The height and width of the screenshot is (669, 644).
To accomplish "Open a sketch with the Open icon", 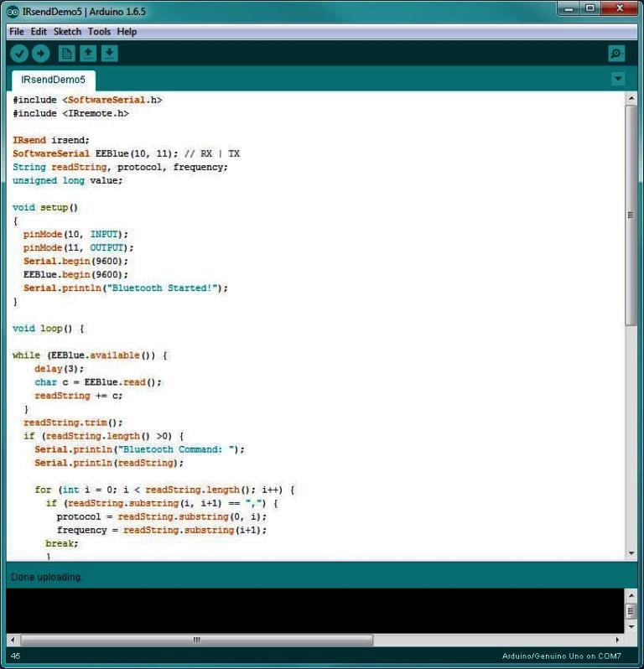I will (x=88, y=54).
